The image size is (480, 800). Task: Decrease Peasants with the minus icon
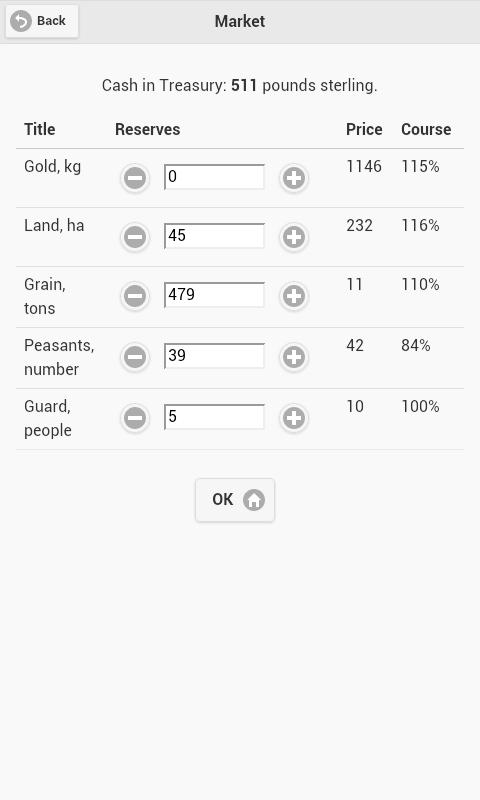pyautogui.click(x=135, y=357)
